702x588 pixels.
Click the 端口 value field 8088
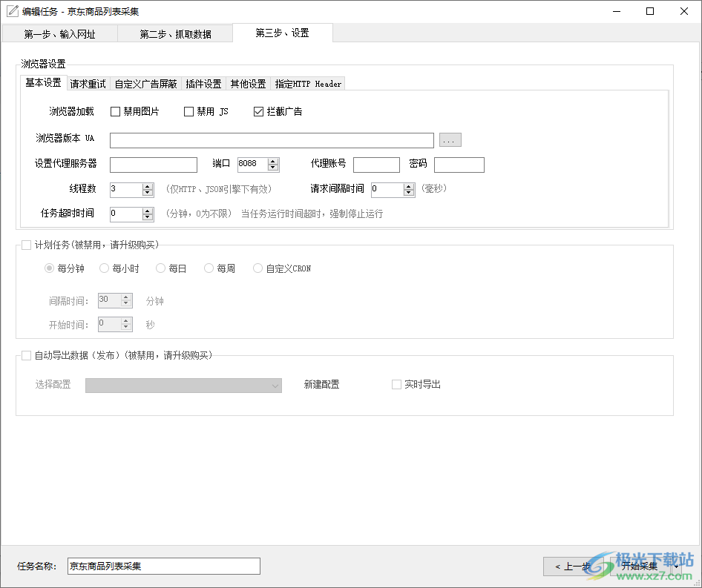[x=252, y=165]
